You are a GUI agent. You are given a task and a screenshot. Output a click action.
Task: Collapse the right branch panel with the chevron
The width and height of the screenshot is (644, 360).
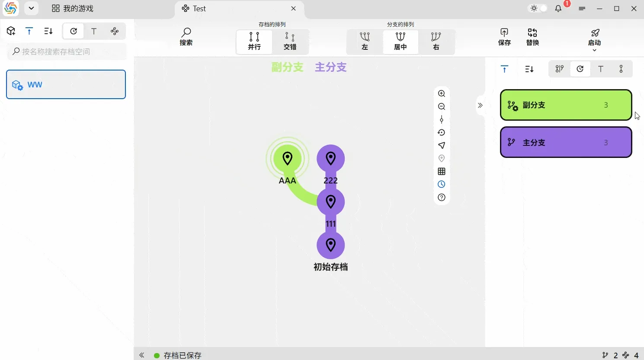pyautogui.click(x=481, y=105)
